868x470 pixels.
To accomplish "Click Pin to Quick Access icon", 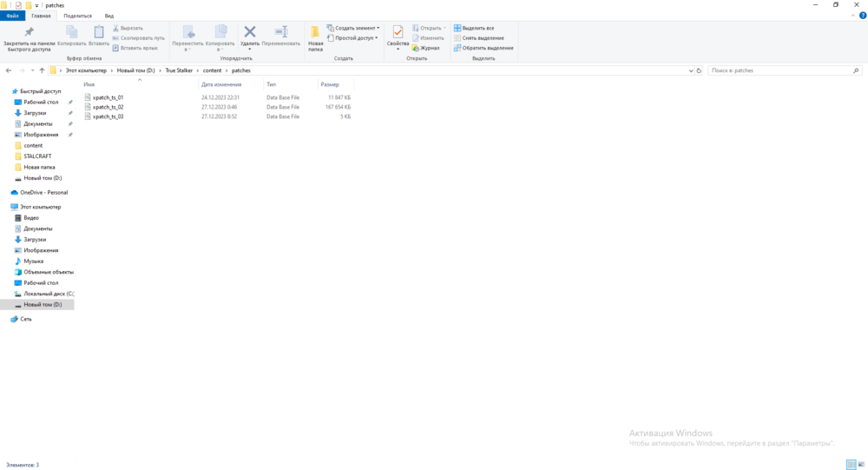I will [x=29, y=32].
